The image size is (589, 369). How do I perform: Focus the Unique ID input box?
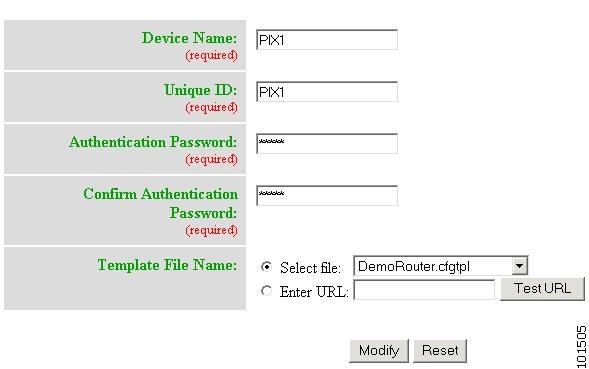click(327, 91)
